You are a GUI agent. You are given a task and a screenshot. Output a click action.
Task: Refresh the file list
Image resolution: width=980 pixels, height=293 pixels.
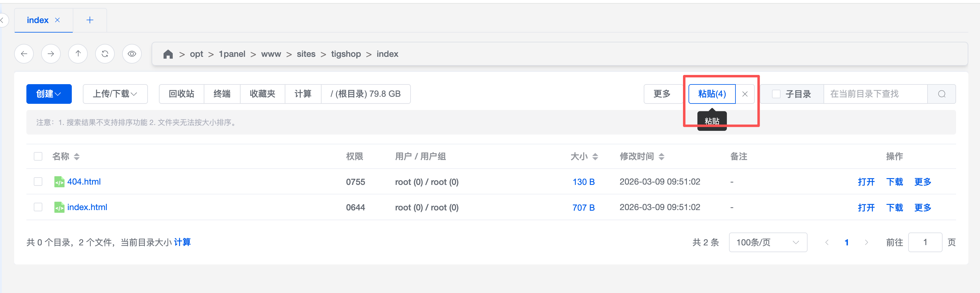pyautogui.click(x=105, y=54)
